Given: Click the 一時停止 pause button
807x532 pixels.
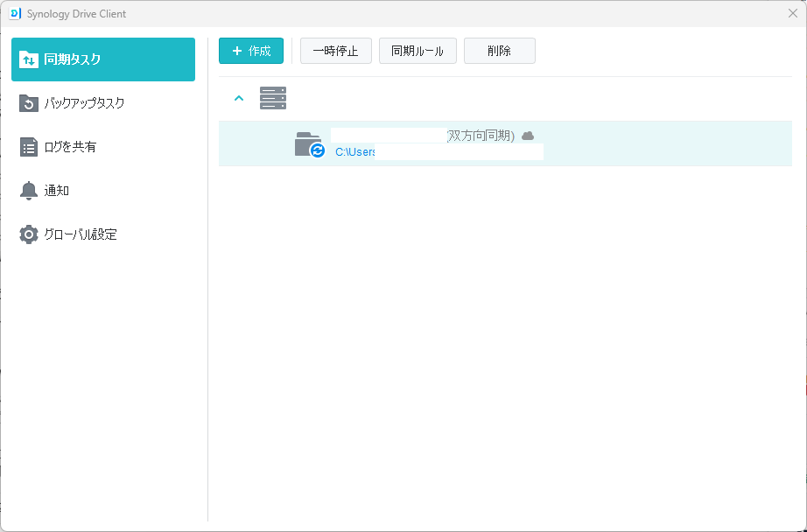Looking at the screenshot, I should pyautogui.click(x=335, y=51).
